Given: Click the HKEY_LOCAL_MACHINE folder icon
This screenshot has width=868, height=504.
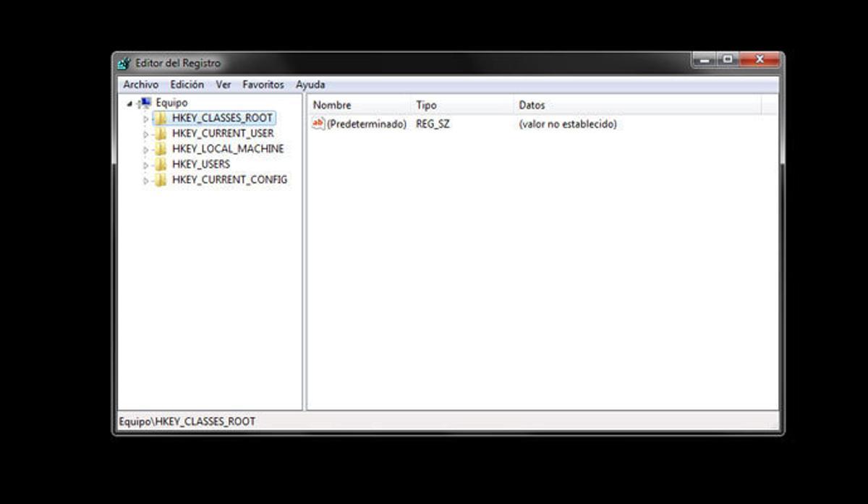Looking at the screenshot, I should pos(161,148).
